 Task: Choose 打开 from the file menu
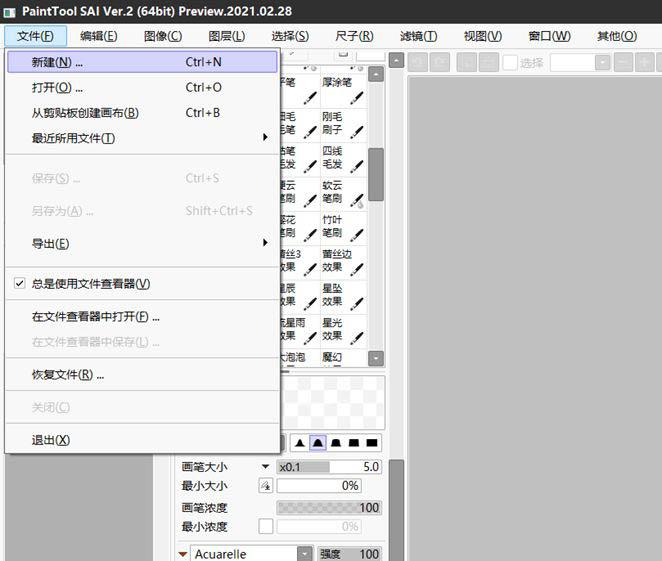click(x=142, y=87)
